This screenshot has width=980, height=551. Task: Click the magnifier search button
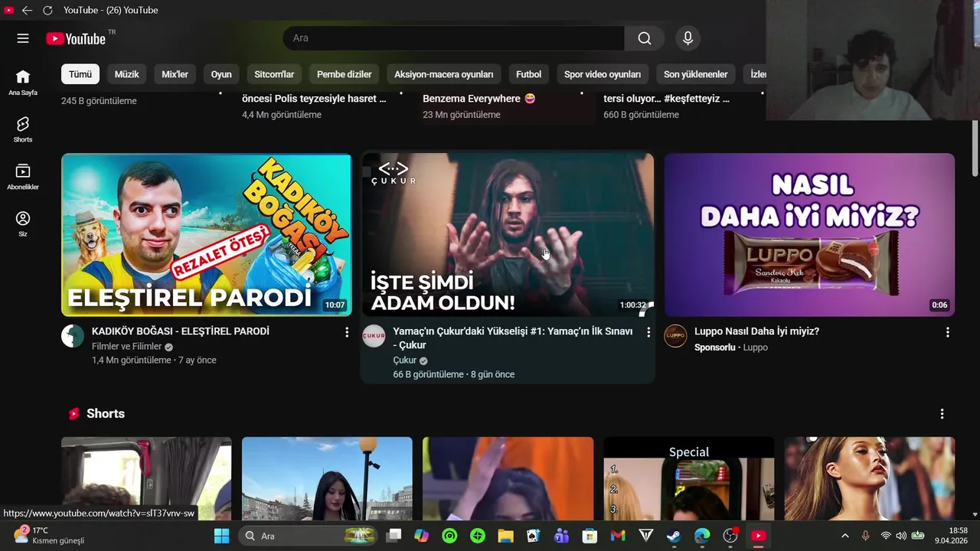point(645,38)
